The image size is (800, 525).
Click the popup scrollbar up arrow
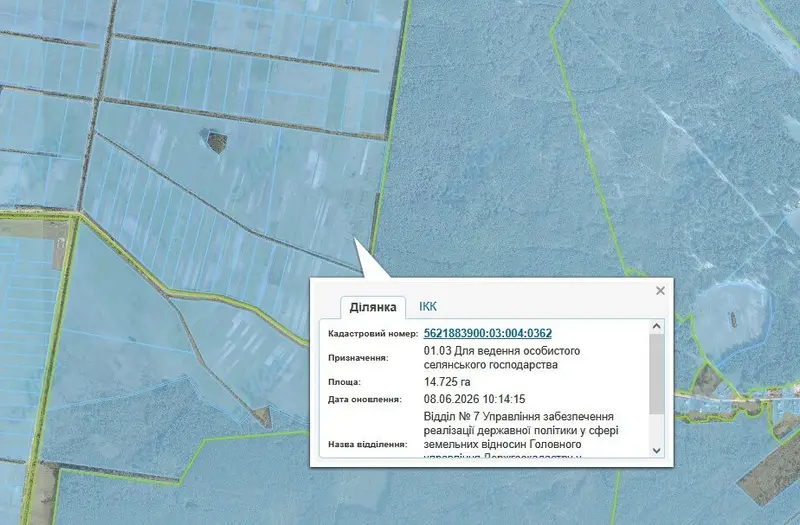point(657,326)
